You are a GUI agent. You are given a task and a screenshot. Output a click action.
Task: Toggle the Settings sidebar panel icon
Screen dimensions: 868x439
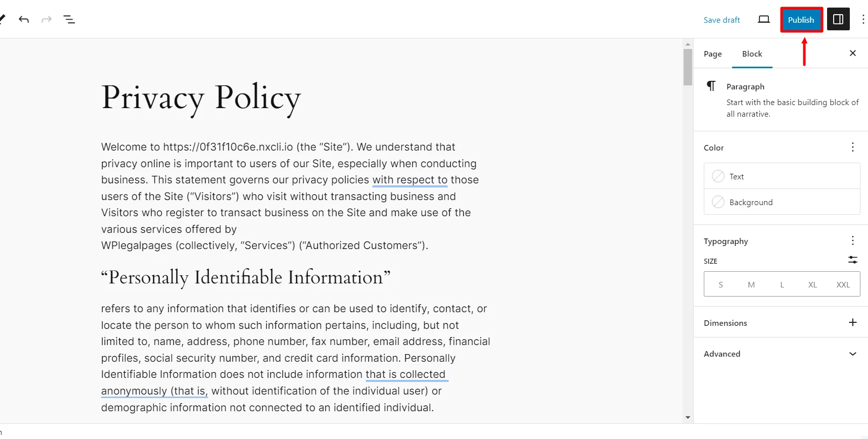pos(838,19)
